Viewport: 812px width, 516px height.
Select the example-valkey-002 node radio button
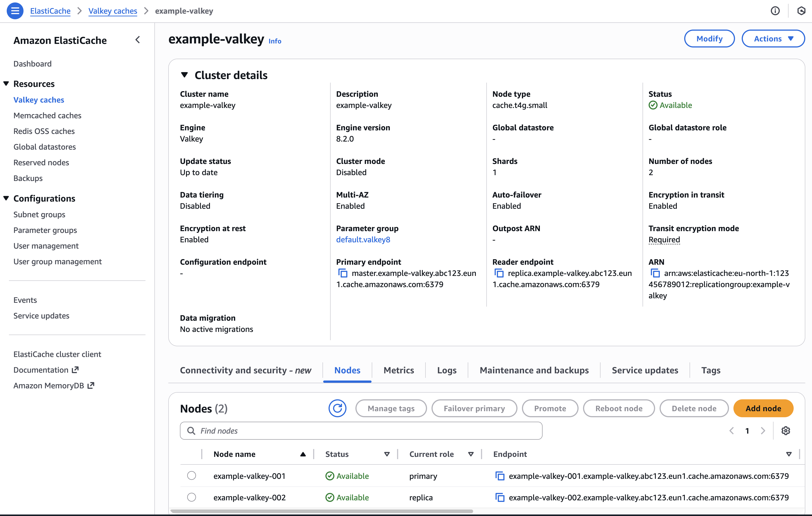192,497
